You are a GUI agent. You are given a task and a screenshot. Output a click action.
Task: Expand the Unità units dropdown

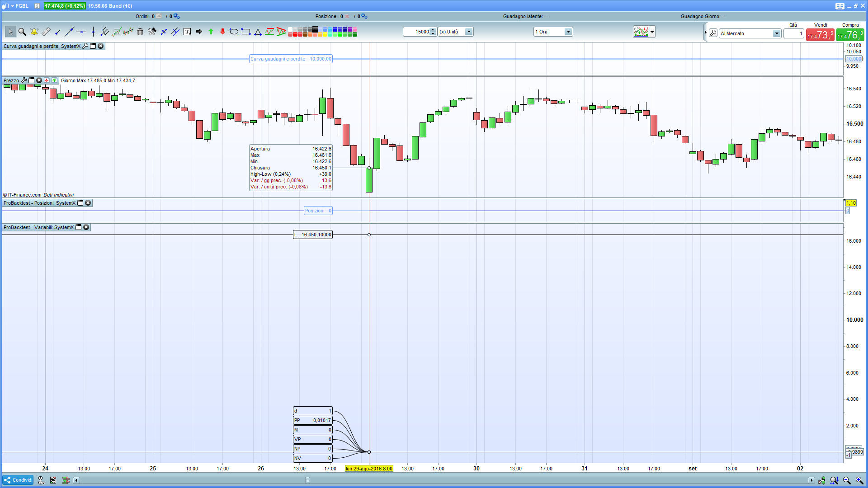click(469, 32)
